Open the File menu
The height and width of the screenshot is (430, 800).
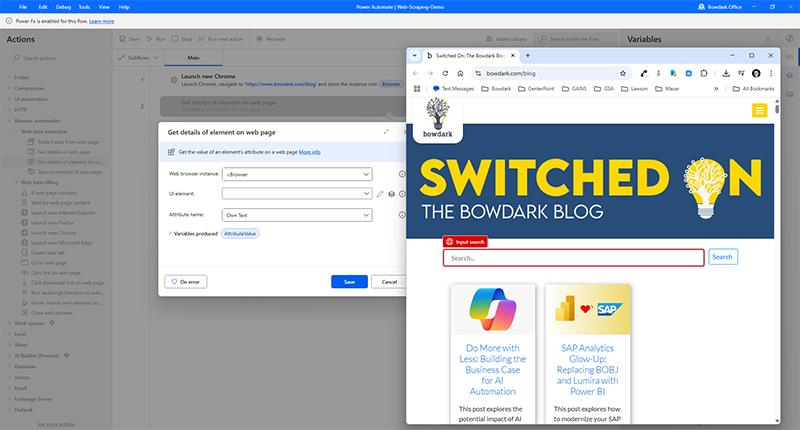(23, 7)
